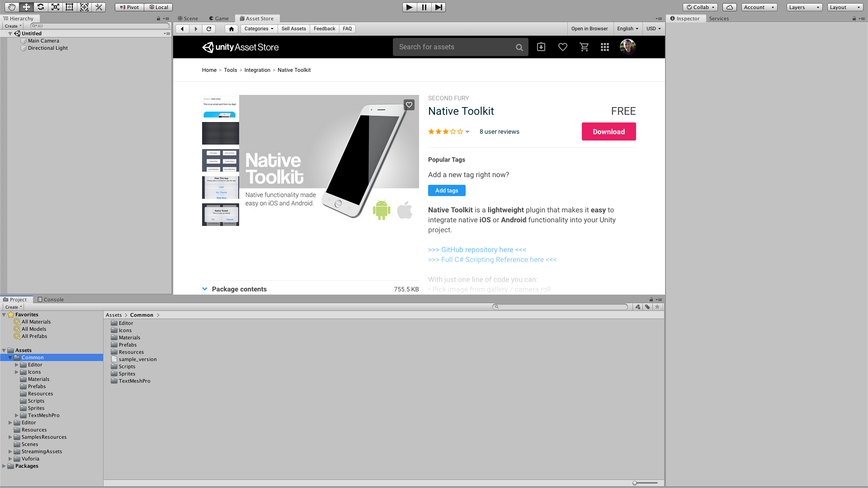The width and height of the screenshot is (868, 488).
Task: Switch to the Scene tab
Action: click(188, 19)
